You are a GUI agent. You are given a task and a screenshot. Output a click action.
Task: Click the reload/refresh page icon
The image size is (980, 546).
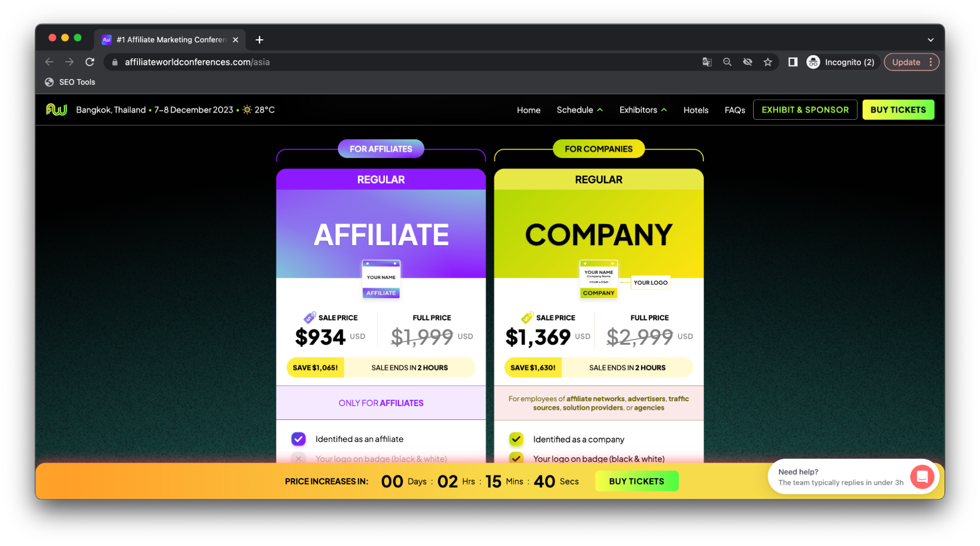pyautogui.click(x=89, y=62)
